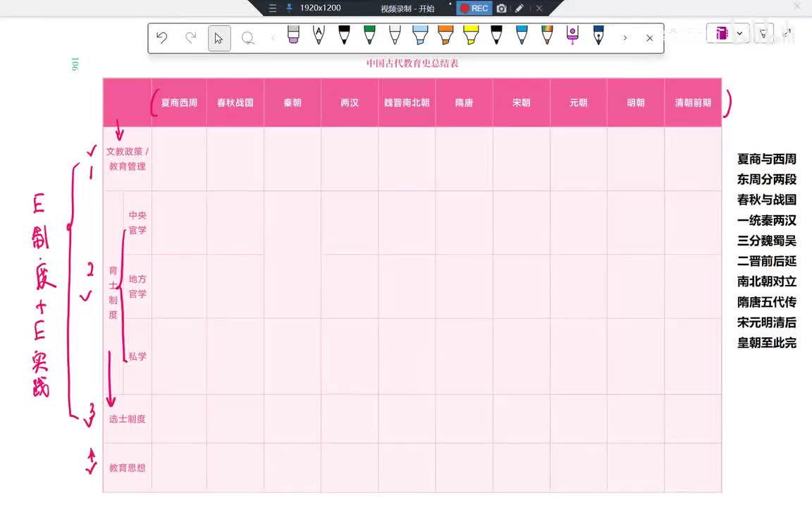
Task: Click the line 一统秦两汉
Action: tap(766, 220)
